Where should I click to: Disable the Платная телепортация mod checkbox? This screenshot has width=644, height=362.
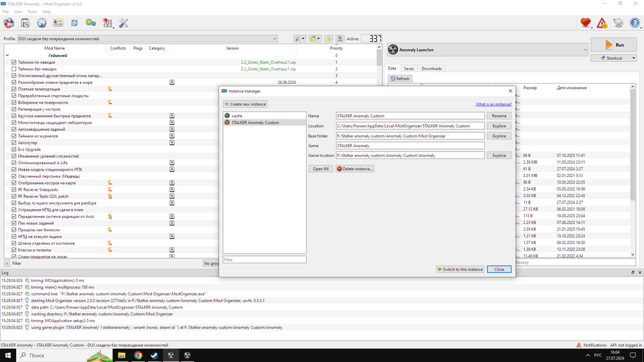[x=14, y=89]
